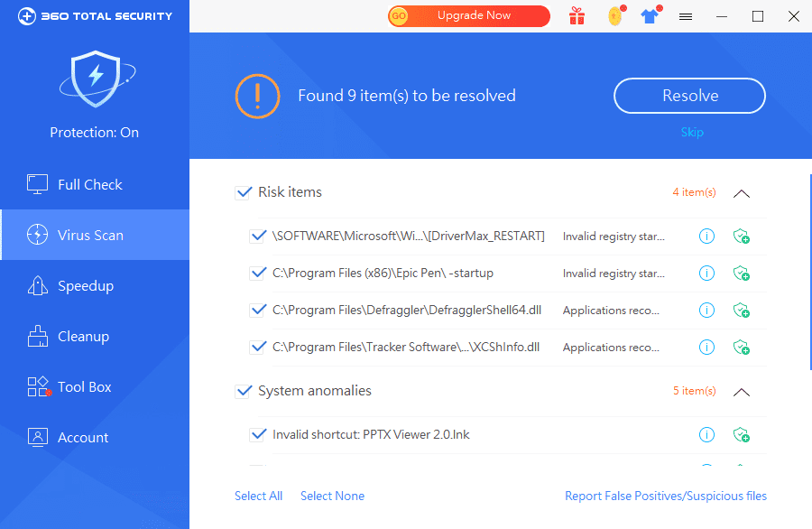Click info icon for PPTX Viewer shortcut

pyautogui.click(x=707, y=435)
